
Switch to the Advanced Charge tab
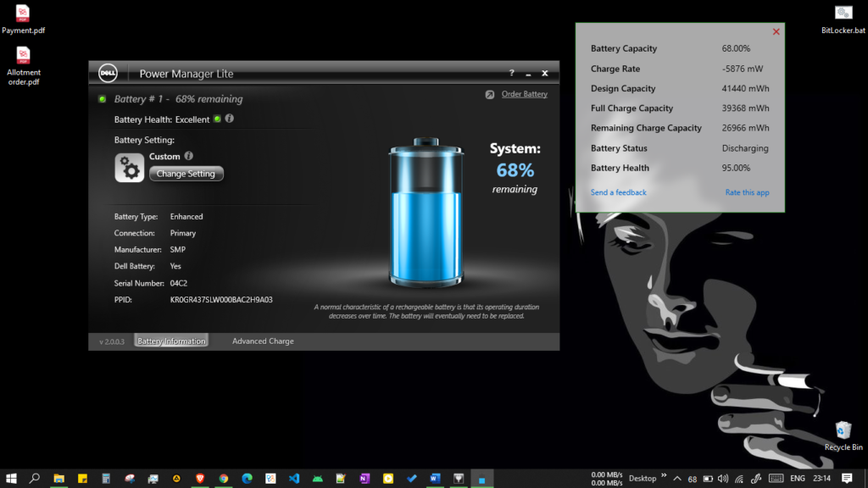pyautogui.click(x=263, y=341)
